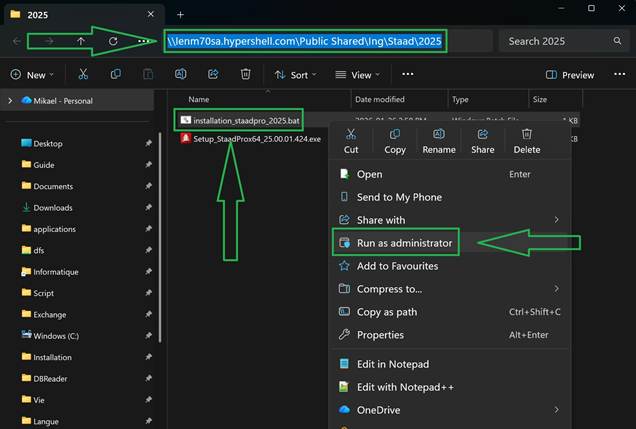Sort by the Size column header
Viewport: 636px width, 429px height.
pyautogui.click(x=539, y=99)
